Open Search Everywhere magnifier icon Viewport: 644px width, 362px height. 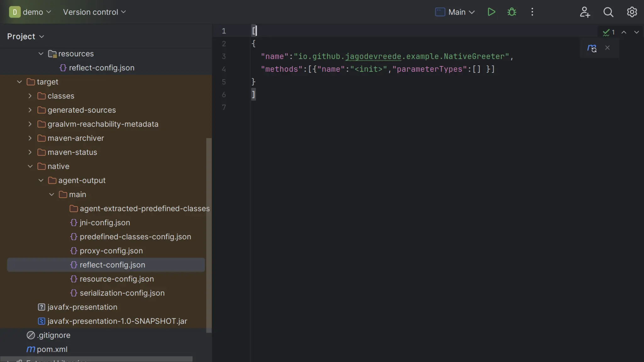608,12
